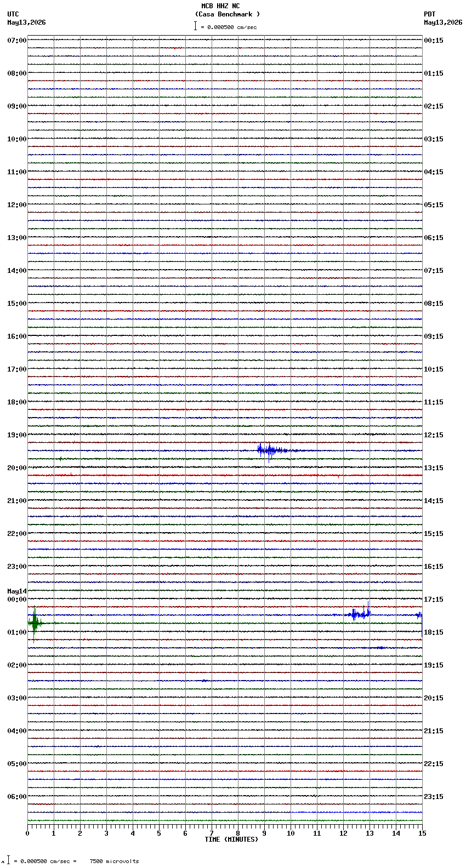Select the 12:00 UTC row label
The height and width of the screenshot is (868, 466).
(17, 205)
